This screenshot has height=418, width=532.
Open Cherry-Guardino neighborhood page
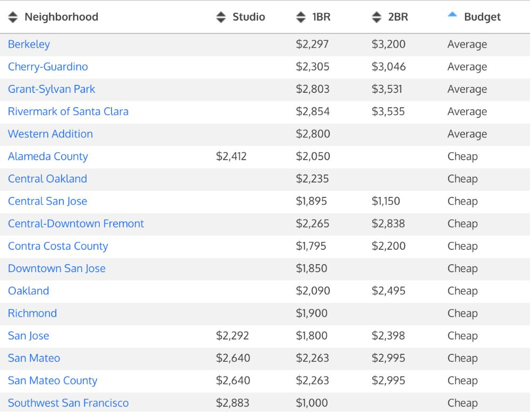coord(48,67)
